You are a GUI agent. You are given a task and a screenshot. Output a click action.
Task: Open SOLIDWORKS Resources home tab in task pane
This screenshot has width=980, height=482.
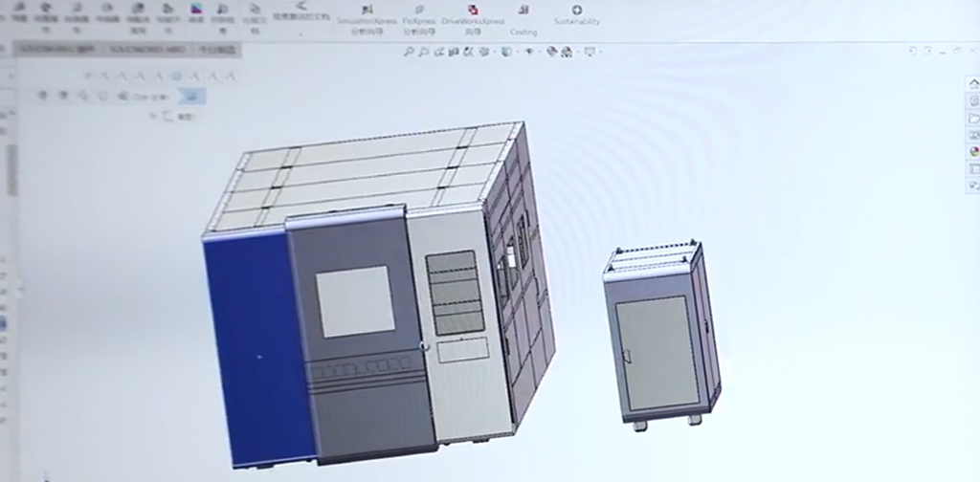click(973, 83)
